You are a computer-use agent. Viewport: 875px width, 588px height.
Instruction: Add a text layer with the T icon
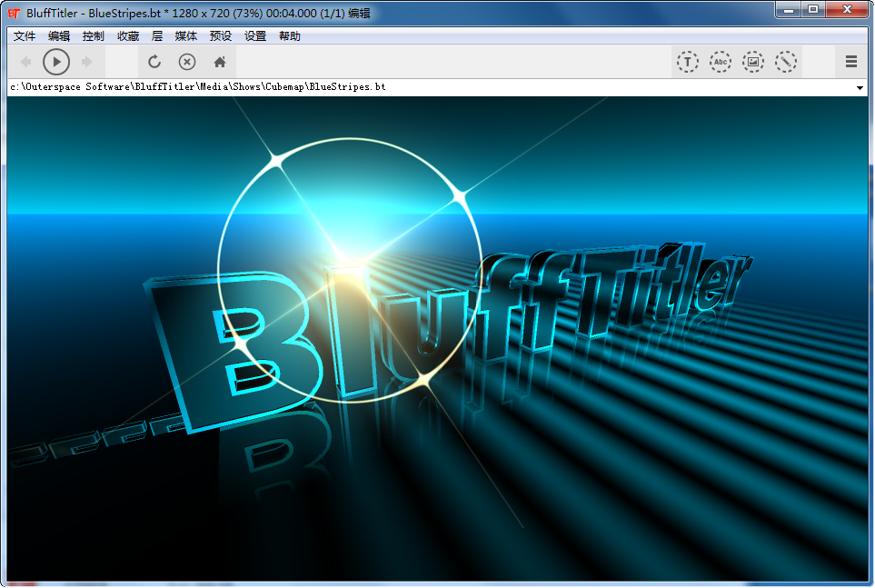(688, 62)
